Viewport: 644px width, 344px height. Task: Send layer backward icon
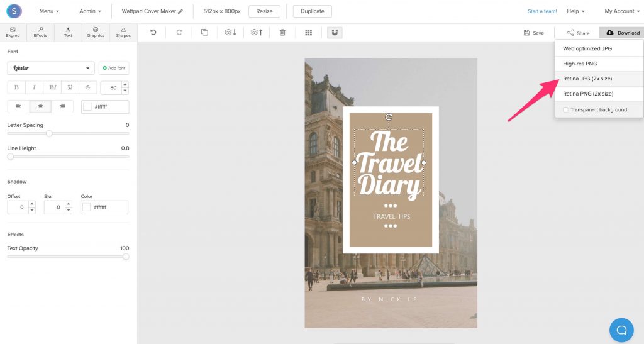coord(231,33)
